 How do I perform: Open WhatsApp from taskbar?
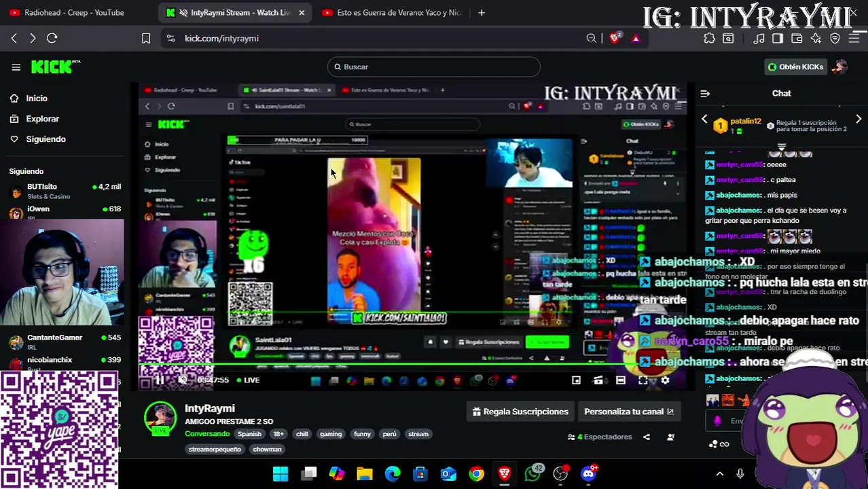tap(532, 473)
